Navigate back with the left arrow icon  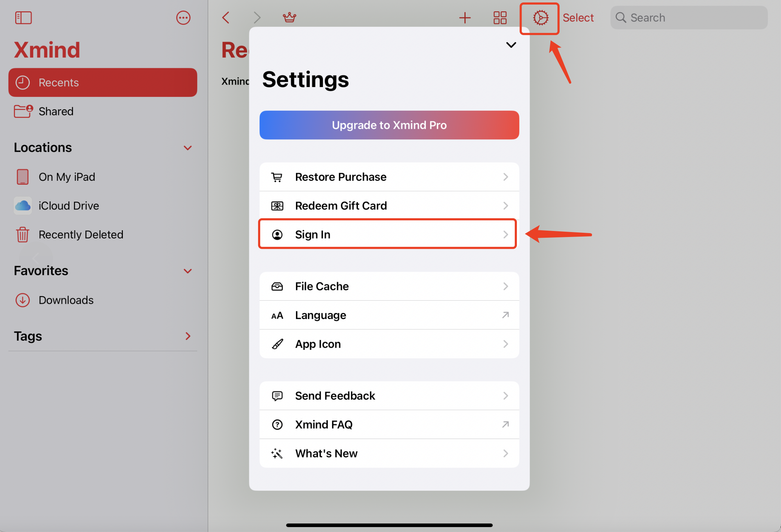pyautogui.click(x=226, y=17)
